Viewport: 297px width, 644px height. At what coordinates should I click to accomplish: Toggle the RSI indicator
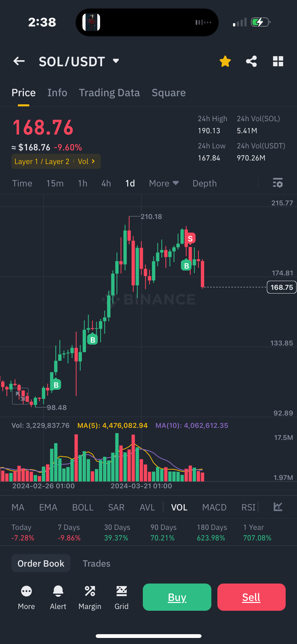tap(248, 507)
